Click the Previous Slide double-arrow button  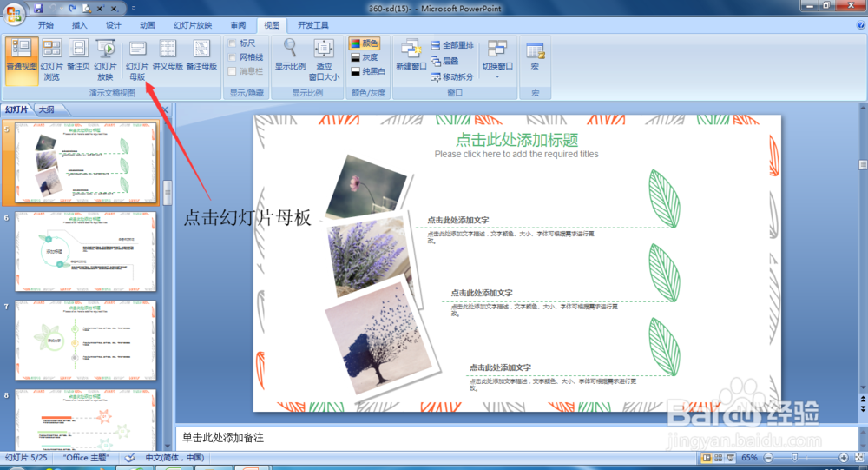863,399
